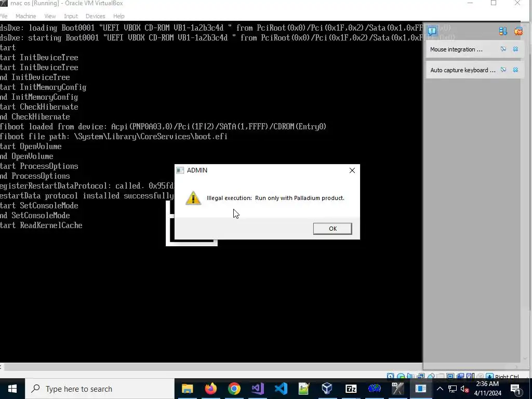The height and width of the screenshot is (399, 532).
Task: Click the network status bar indicator
Action: point(421,376)
